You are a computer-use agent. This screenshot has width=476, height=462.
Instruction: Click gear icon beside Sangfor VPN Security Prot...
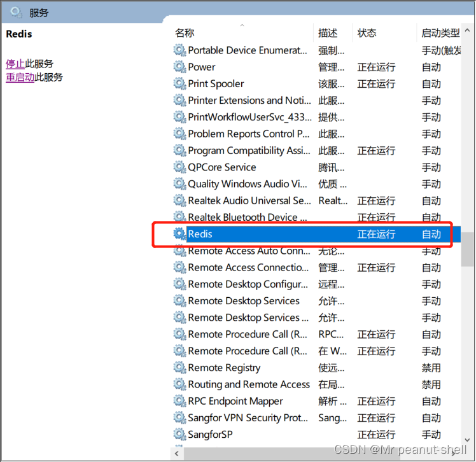click(x=179, y=417)
